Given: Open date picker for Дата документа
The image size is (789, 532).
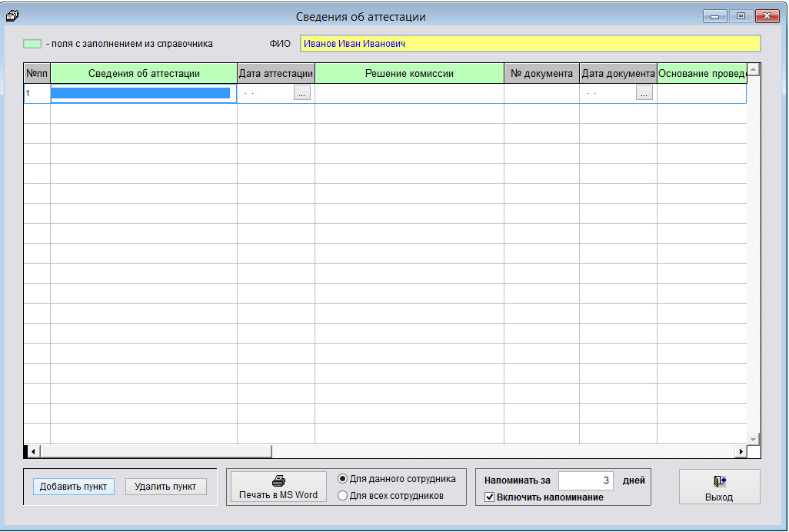Looking at the screenshot, I should 644,93.
